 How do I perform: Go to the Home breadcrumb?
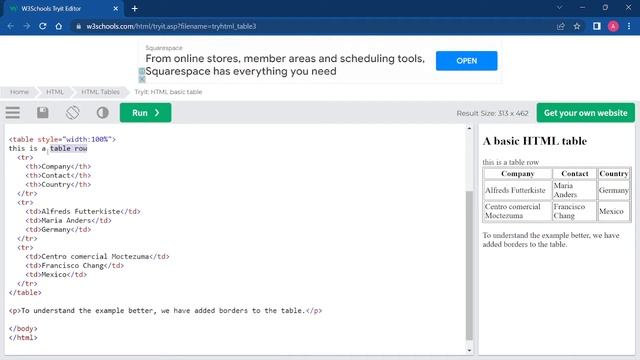(x=19, y=92)
